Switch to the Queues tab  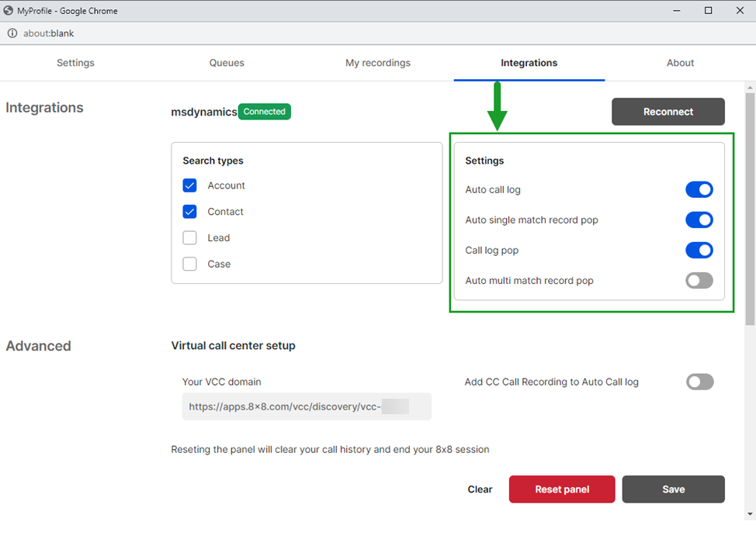[x=227, y=63]
